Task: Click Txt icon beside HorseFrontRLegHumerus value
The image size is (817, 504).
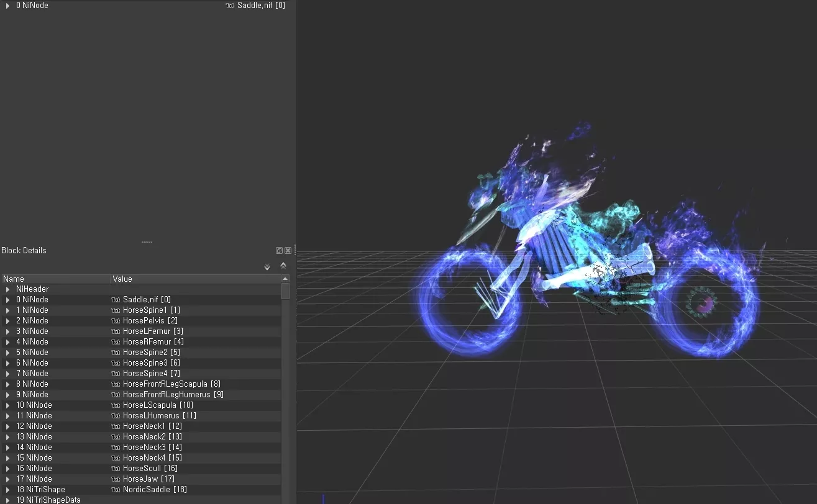Action: click(x=116, y=395)
